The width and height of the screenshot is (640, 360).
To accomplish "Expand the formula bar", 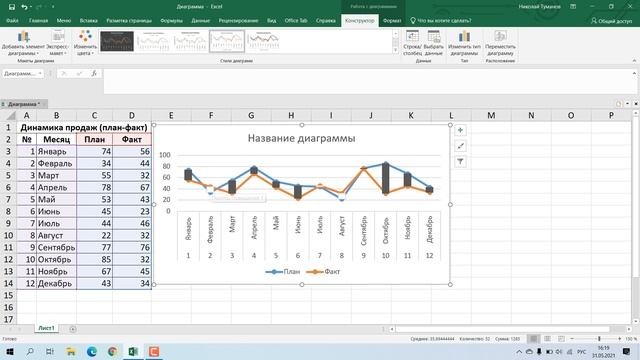I will coord(634,73).
